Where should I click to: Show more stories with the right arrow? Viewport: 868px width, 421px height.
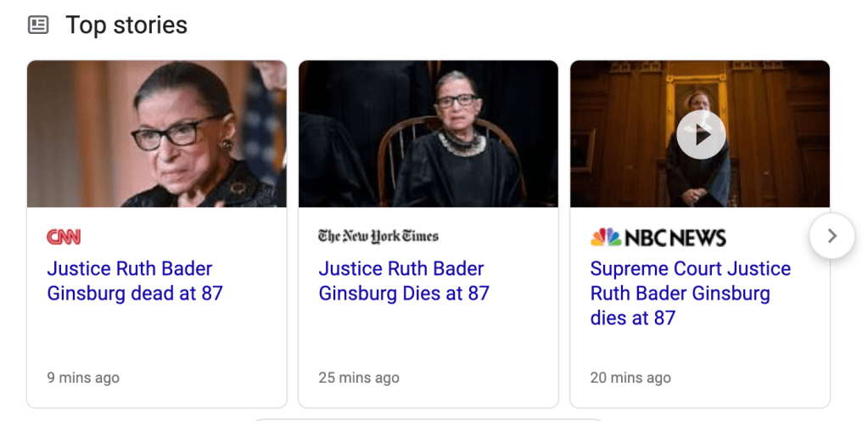point(832,236)
